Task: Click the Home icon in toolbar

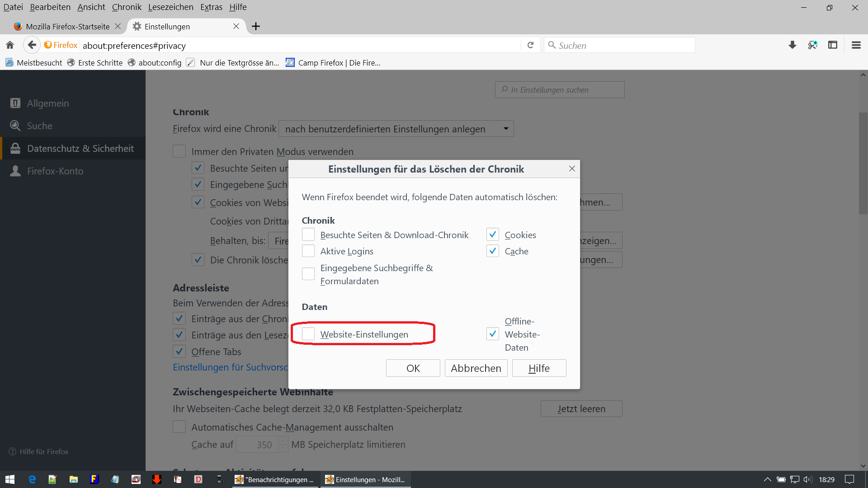Action: [x=10, y=45]
